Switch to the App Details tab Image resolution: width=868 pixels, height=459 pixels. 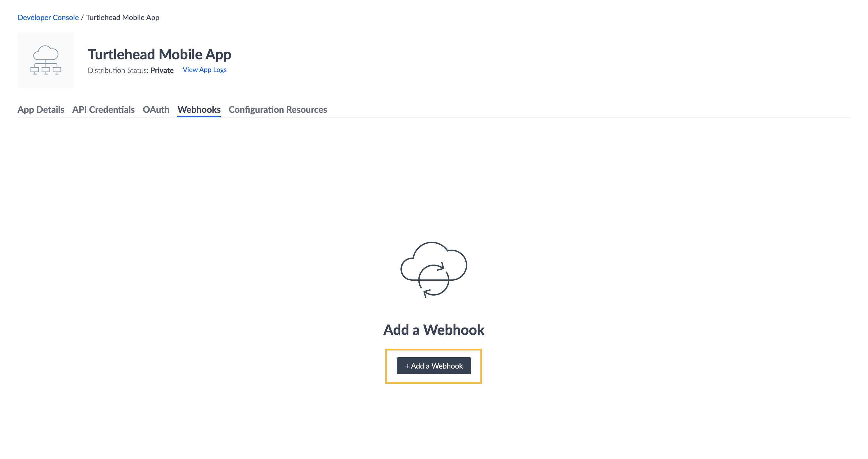[41, 109]
